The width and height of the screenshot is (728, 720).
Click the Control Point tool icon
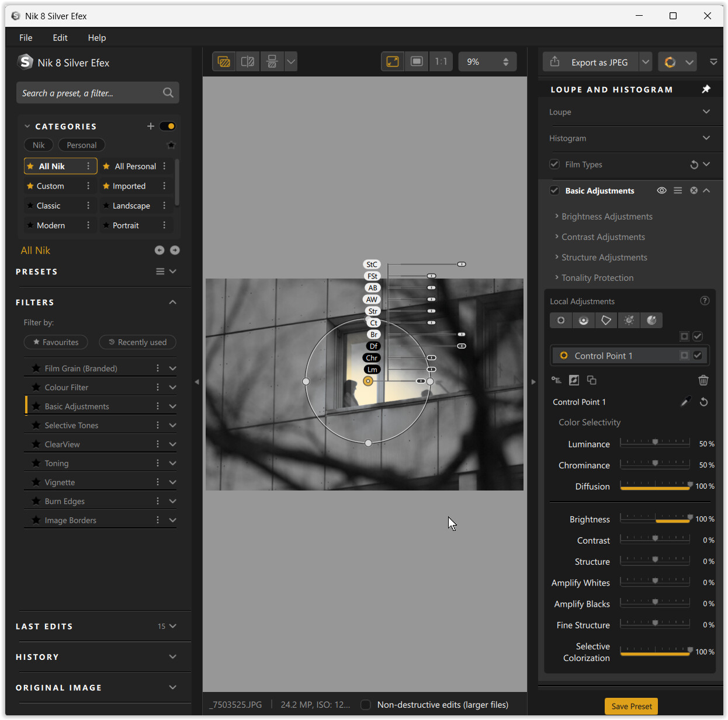pyautogui.click(x=560, y=320)
